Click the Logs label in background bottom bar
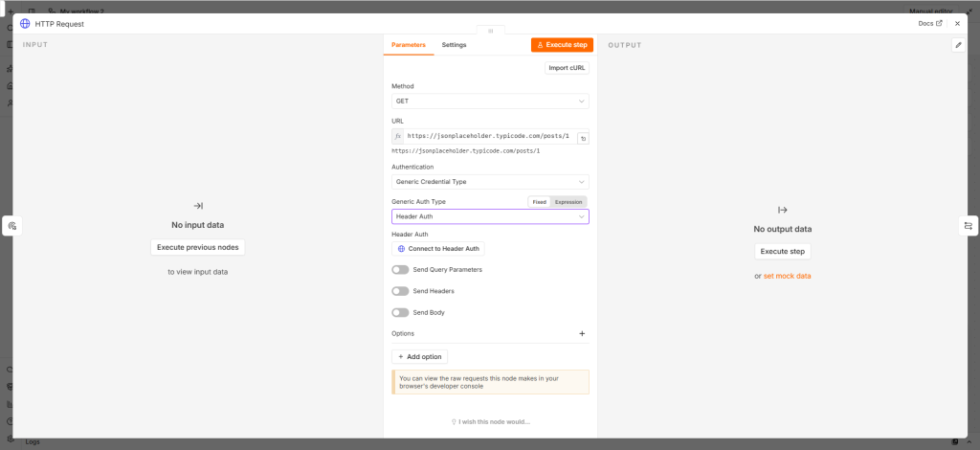Viewport: 980px width, 450px height. 33,442
